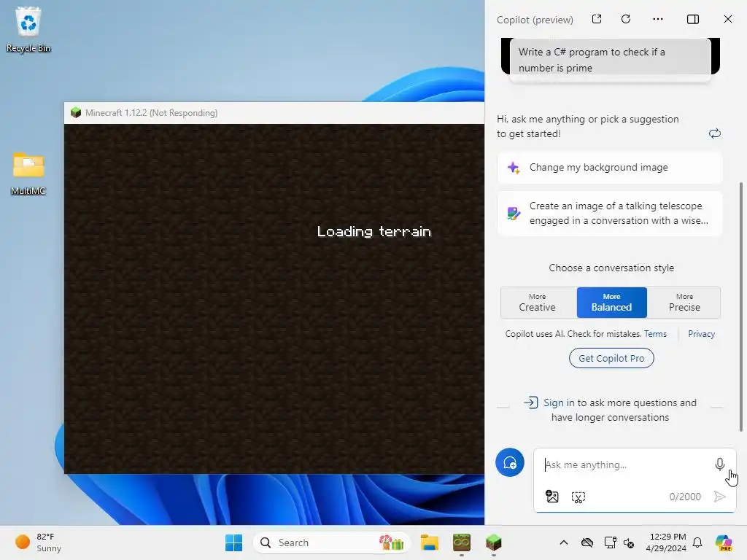Screen dimensions: 747x560
Task: Open the Terms link
Action: click(x=655, y=334)
